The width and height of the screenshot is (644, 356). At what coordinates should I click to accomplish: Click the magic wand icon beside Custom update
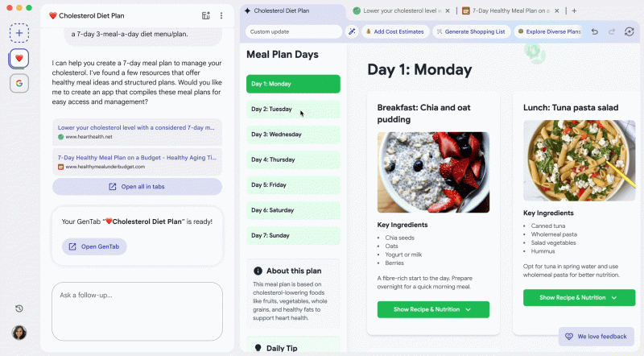[352, 31]
